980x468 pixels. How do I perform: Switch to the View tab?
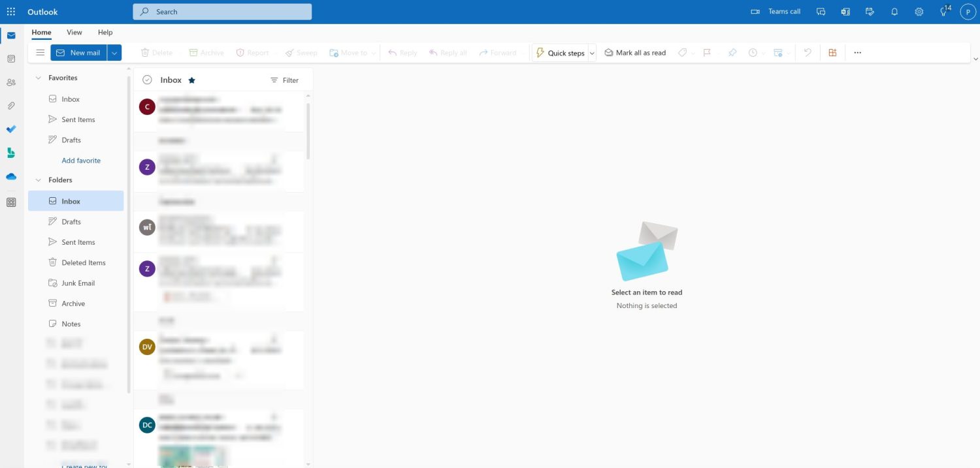click(74, 32)
